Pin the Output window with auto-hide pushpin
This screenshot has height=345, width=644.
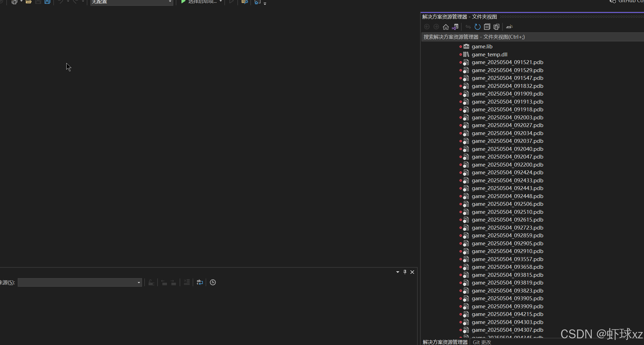tap(405, 272)
